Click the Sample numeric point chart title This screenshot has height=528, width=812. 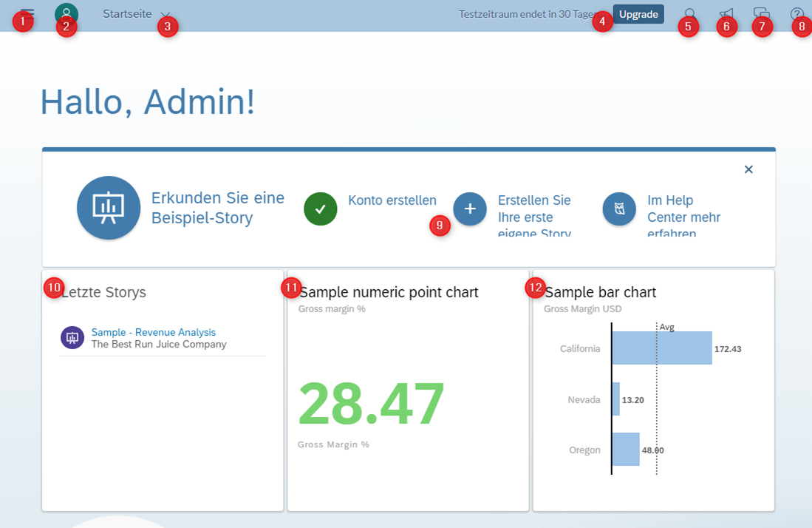[x=389, y=292]
